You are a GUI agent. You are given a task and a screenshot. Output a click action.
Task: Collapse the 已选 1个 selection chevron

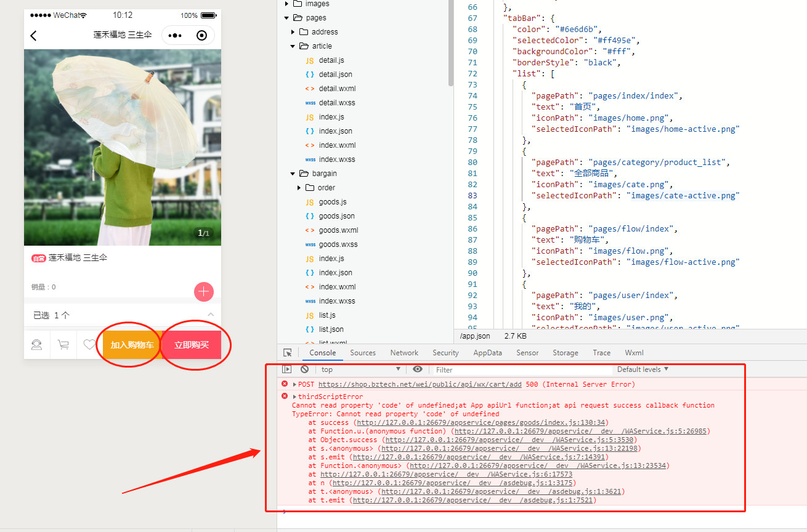[x=211, y=315]
